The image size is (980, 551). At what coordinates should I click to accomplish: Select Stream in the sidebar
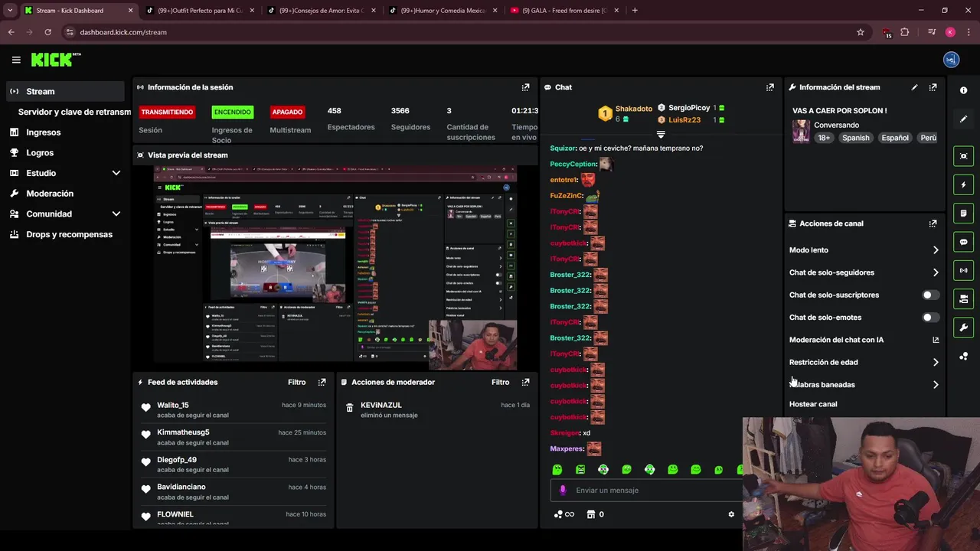click(x=65, y=91)
